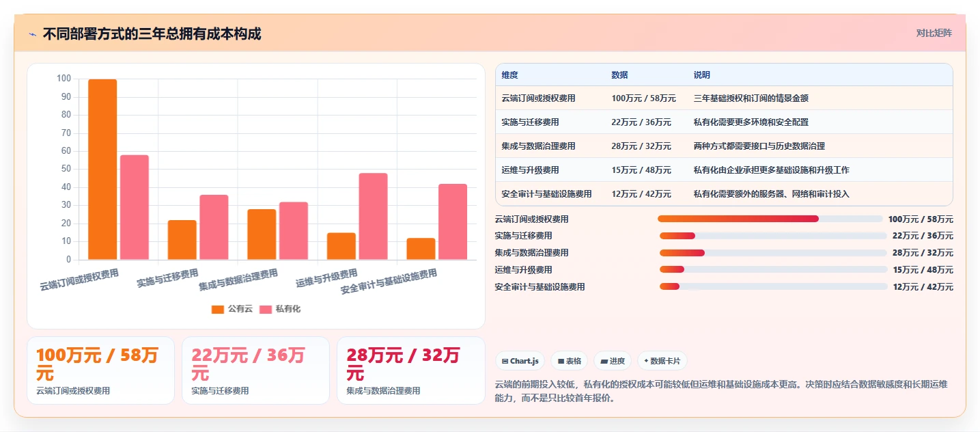
Task: Select the table cell 实施与迁移费用
Action: click(530, 122)
